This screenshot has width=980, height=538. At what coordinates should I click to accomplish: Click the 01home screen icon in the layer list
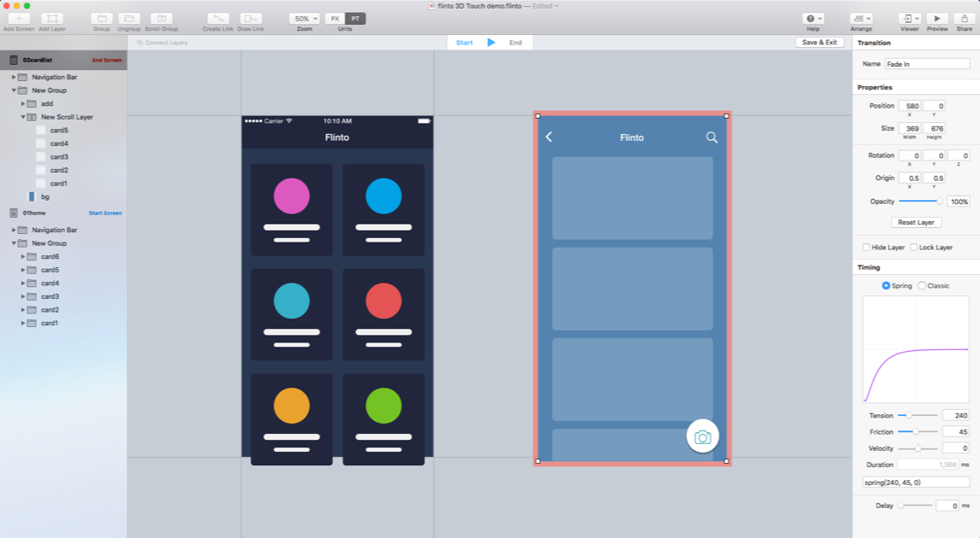pyautogui.click(x=13, y=213)
